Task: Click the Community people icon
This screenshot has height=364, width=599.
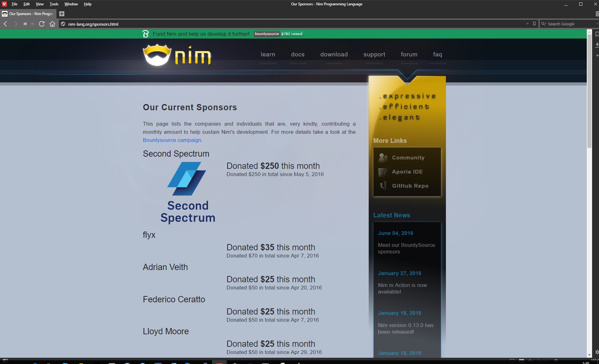Action: point(383,158)
